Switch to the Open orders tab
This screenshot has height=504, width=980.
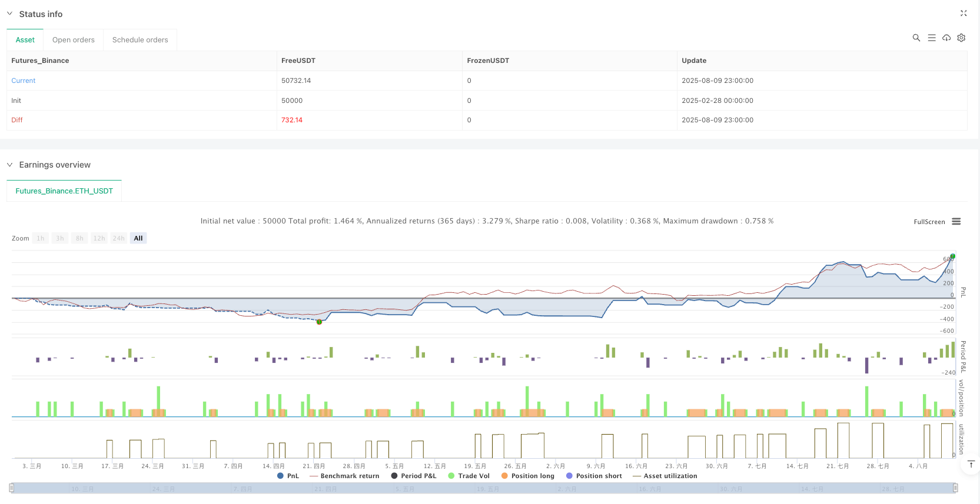coord(74,40)
